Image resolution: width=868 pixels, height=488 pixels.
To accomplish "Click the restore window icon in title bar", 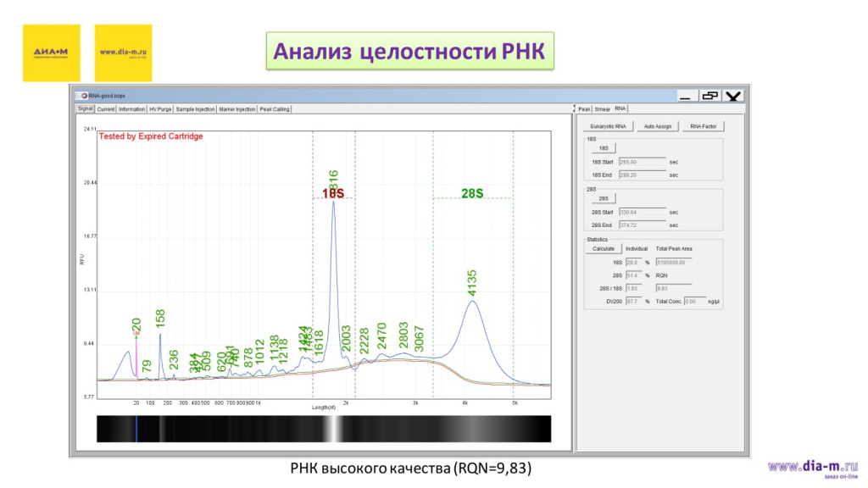I will pos(709,96).
